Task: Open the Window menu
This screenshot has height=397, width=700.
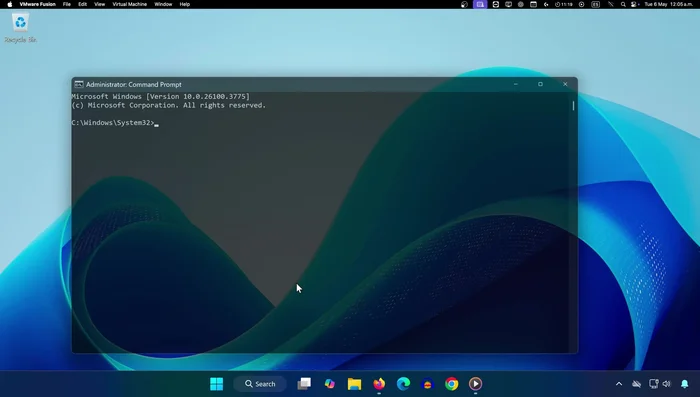Action: (x=163, y=4)
